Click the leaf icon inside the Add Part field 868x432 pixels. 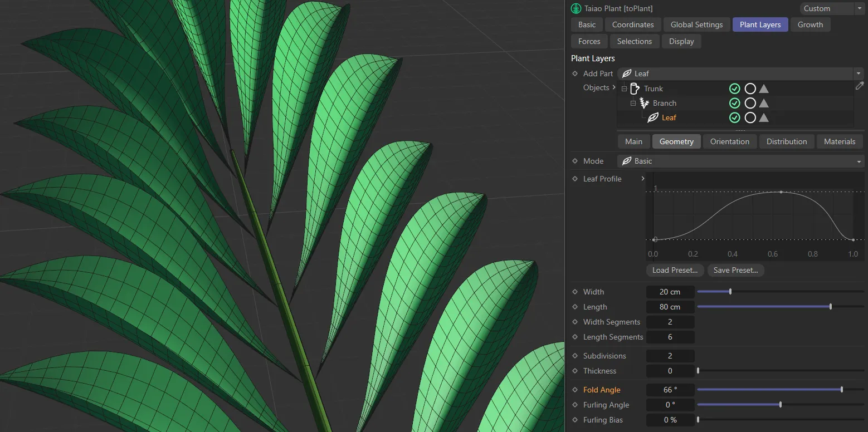[x=627, y=73]
